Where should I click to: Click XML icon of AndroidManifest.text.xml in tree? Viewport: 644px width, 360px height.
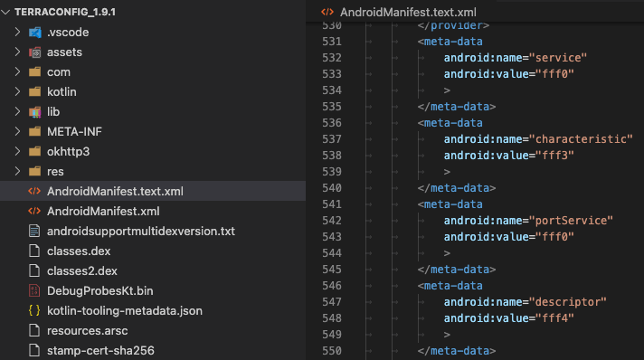pyautogui.click(x=34, y=191)
